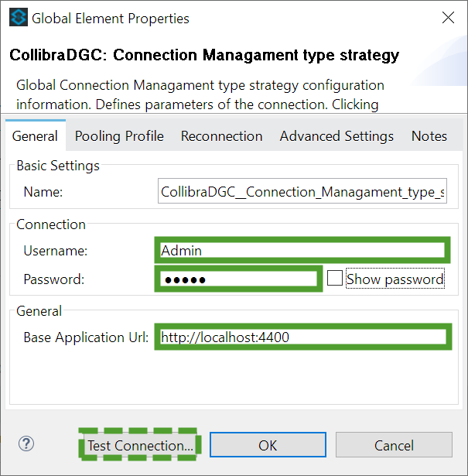Close the Global Element Properties dialog
This screenshot has width=468, height=476.
click(x=448, y=18)
